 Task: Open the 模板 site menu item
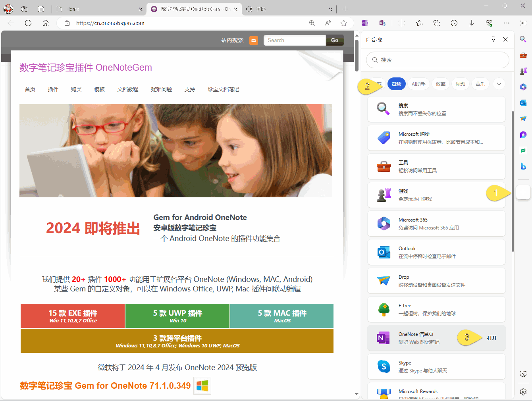(100, 89)
